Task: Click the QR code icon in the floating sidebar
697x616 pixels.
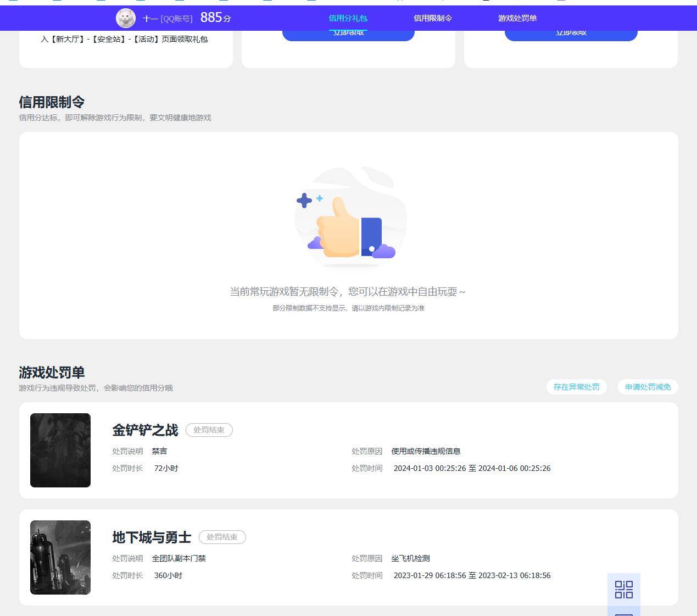Action: tap(624, 589)
